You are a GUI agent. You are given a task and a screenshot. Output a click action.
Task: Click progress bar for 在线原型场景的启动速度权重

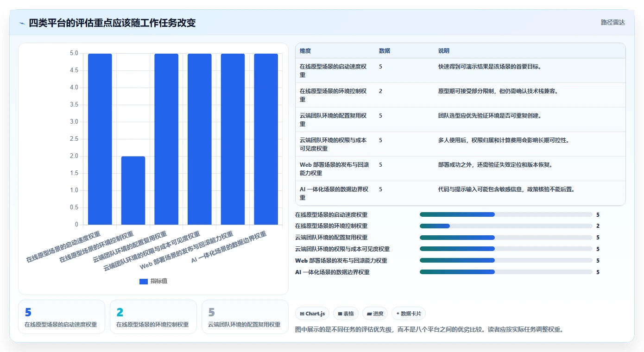(506, 214)
